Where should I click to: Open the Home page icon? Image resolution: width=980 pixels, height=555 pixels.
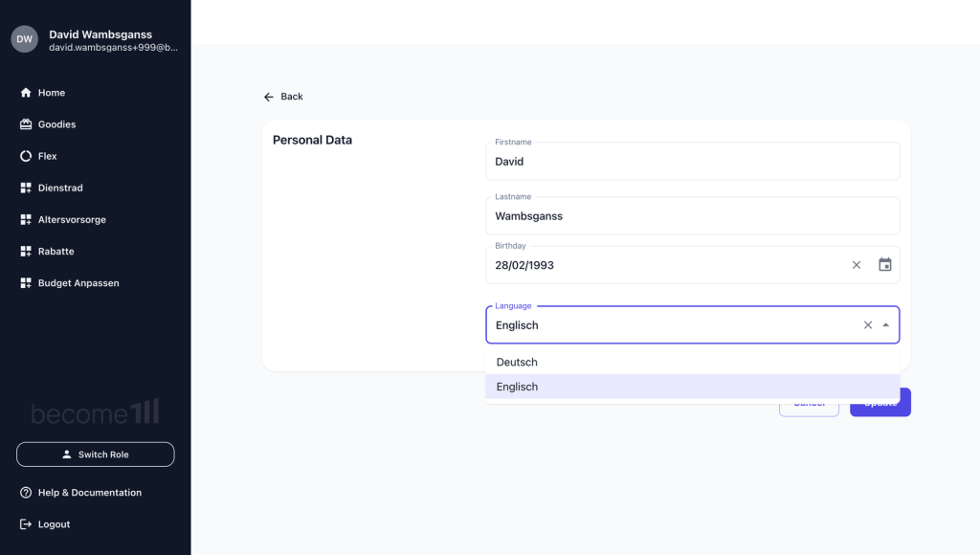[26, 93]
